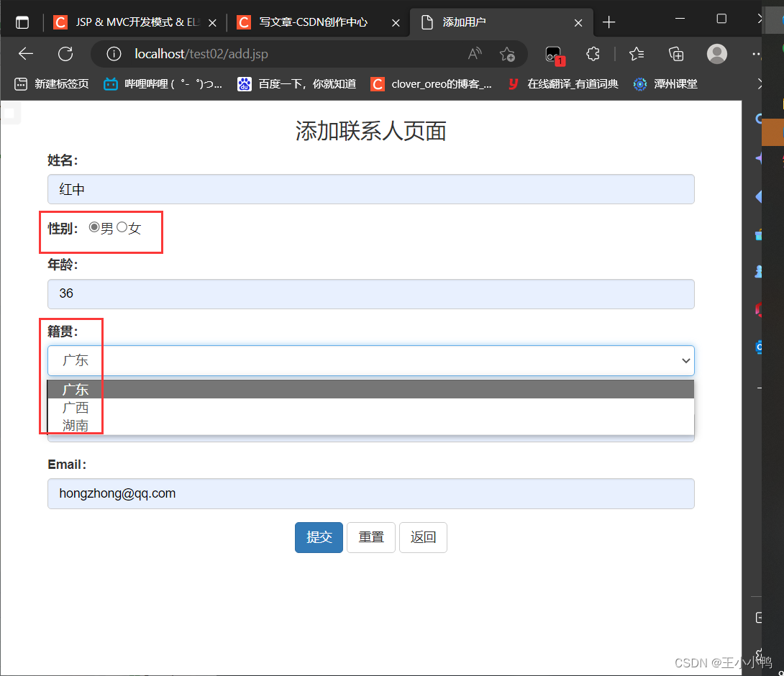
Task: Click the 年龄 input field
Action: (370, 293)
